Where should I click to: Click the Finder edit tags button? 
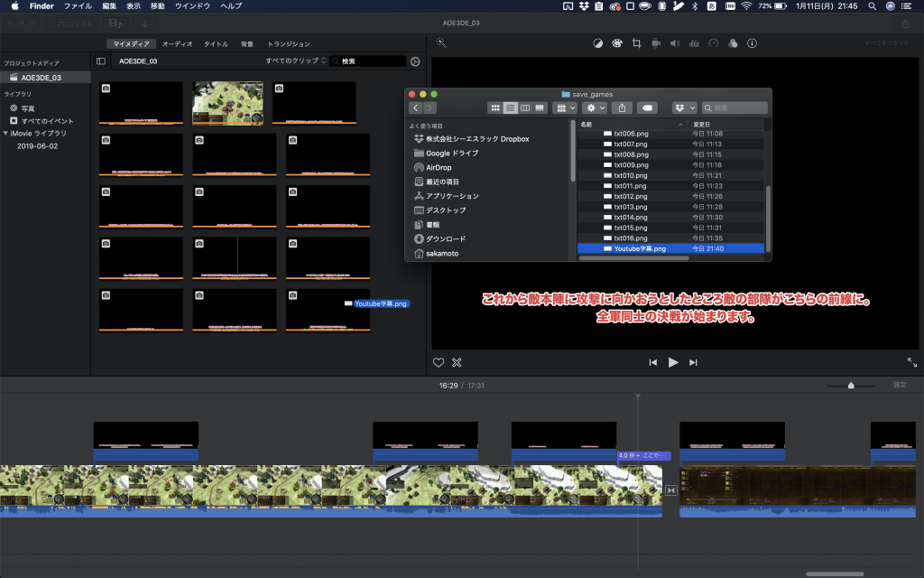(647, 108)
